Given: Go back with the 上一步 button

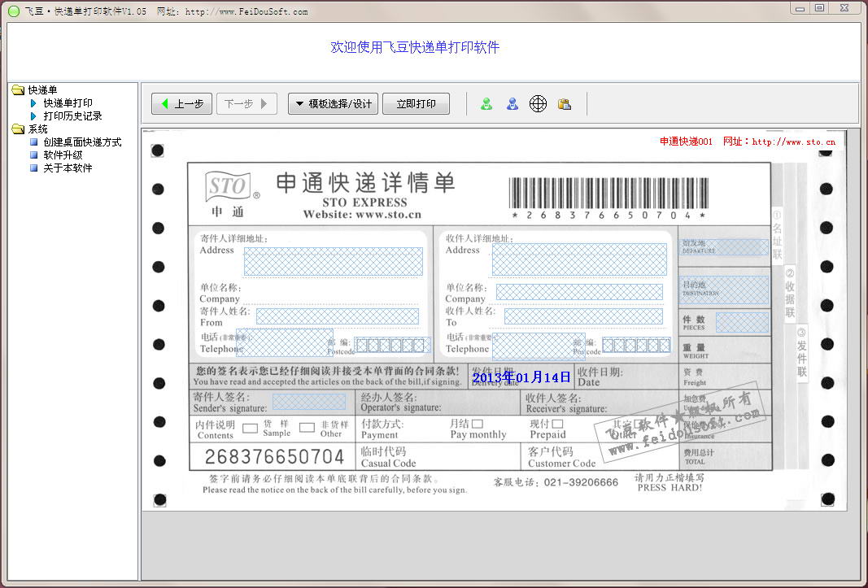Looking at the screenshot, I should pyautogui.click(x=181, y=103).
